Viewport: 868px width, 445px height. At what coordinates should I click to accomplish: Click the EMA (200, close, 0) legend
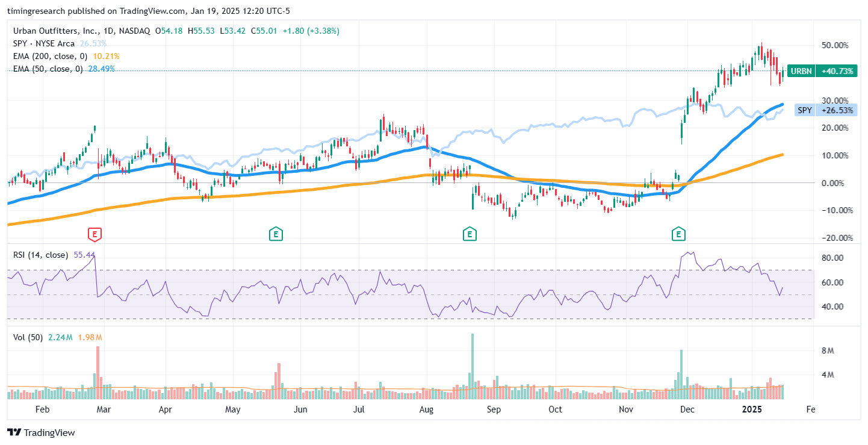pos(51,56)
